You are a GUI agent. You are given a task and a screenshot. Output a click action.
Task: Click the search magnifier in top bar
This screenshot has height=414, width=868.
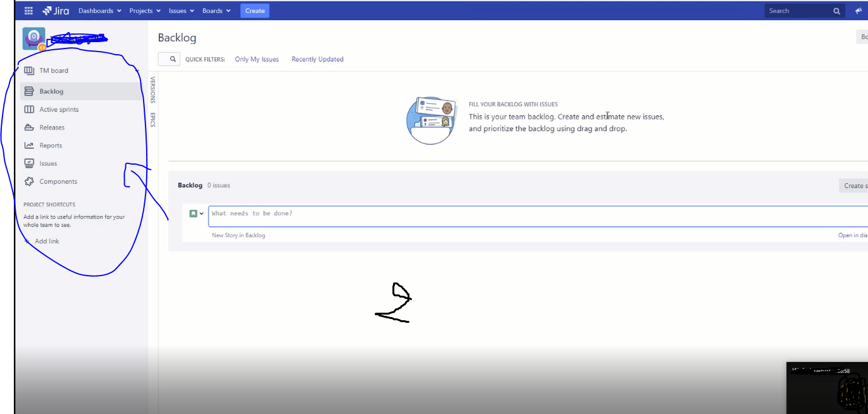click(837, 11)
